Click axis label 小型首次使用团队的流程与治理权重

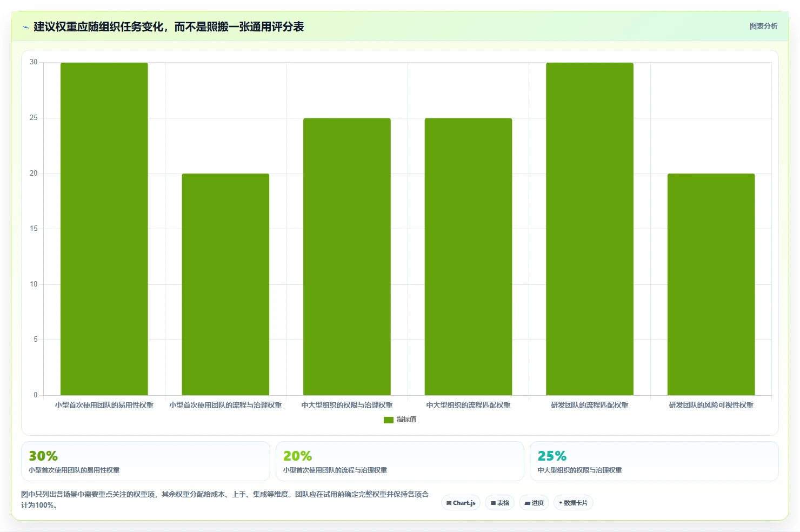pyautogui.click(x=225, y=405)
